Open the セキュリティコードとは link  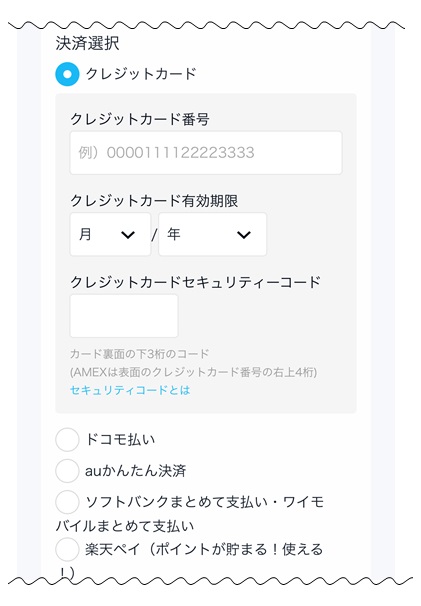[130, 390]
